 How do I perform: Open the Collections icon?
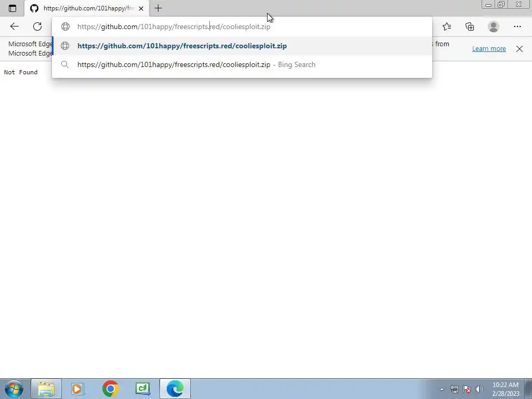(x=470, y=26)
